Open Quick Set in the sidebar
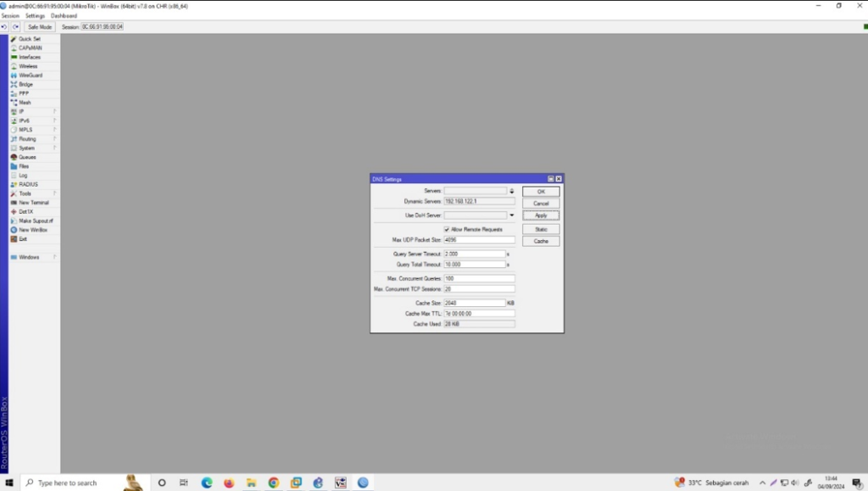The image size is (868, 491). (30, 39)
